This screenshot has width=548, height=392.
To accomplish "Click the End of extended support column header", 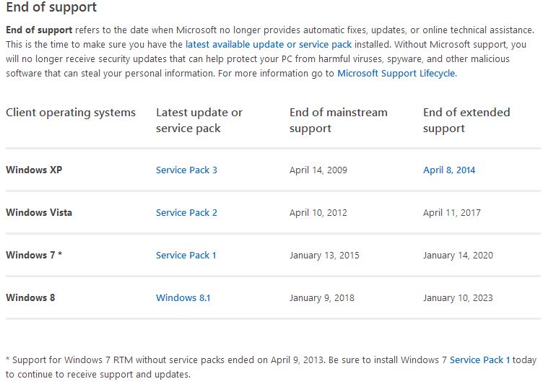I will (466, 121).
